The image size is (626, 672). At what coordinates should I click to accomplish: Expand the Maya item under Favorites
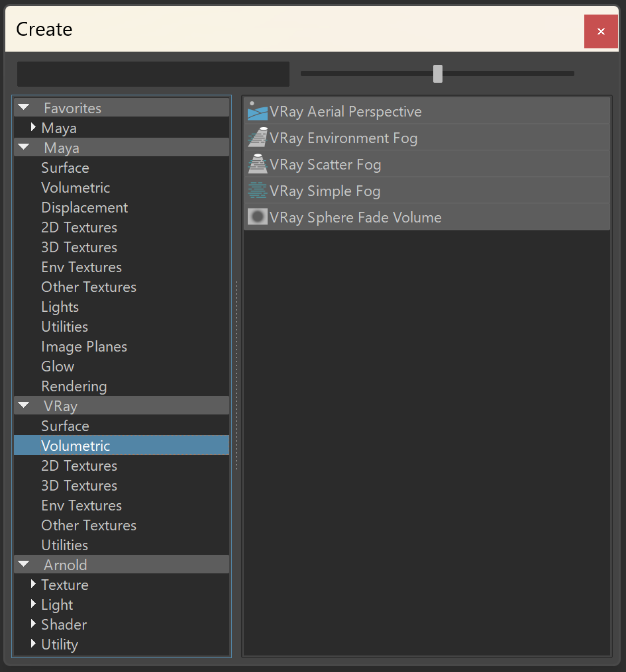pos(33,127)
